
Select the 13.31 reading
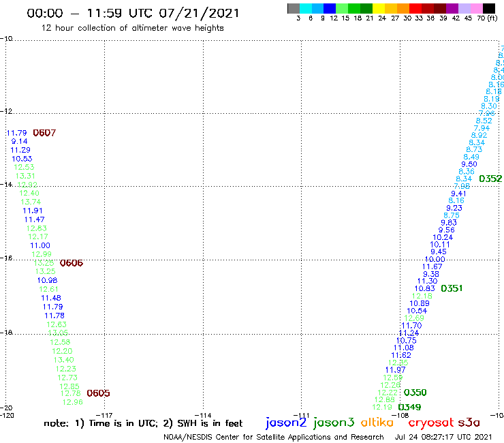point(25,176)
